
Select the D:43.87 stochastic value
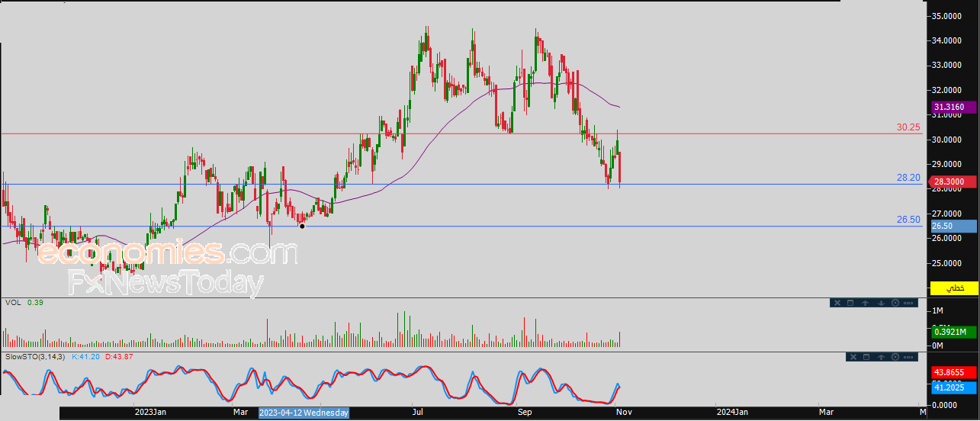click(119, 357)
